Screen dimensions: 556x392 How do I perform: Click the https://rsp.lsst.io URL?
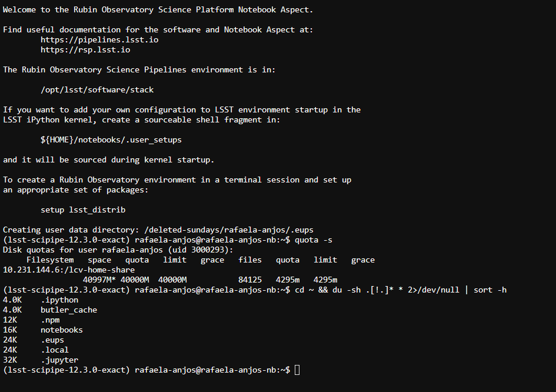pyautogui.click(x=85, y=49)
